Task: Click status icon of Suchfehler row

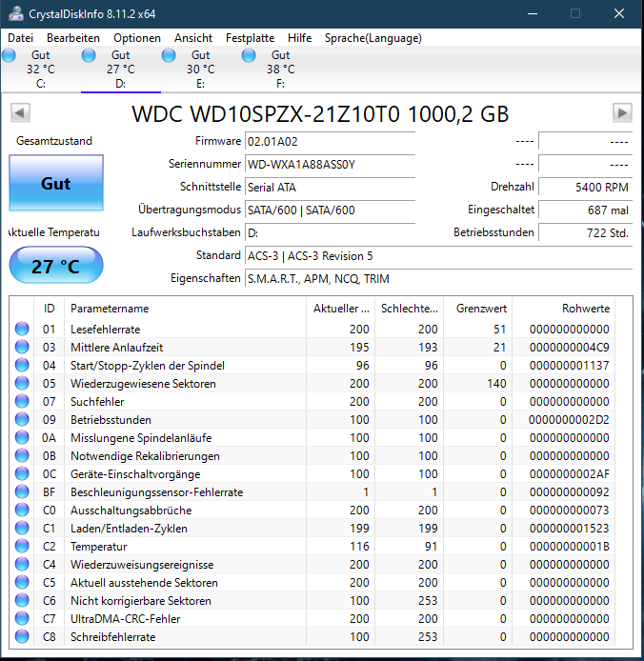Action: (x=22, y=401)
